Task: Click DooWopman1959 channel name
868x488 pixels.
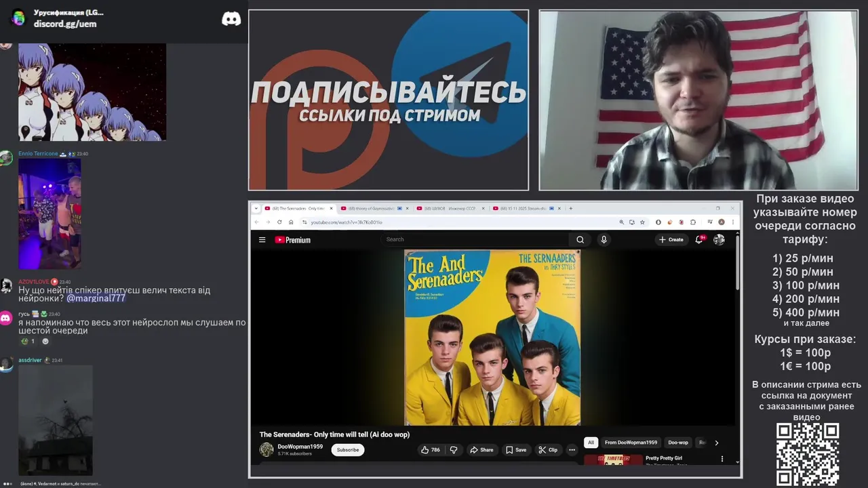Action: [x=300, y=447]
